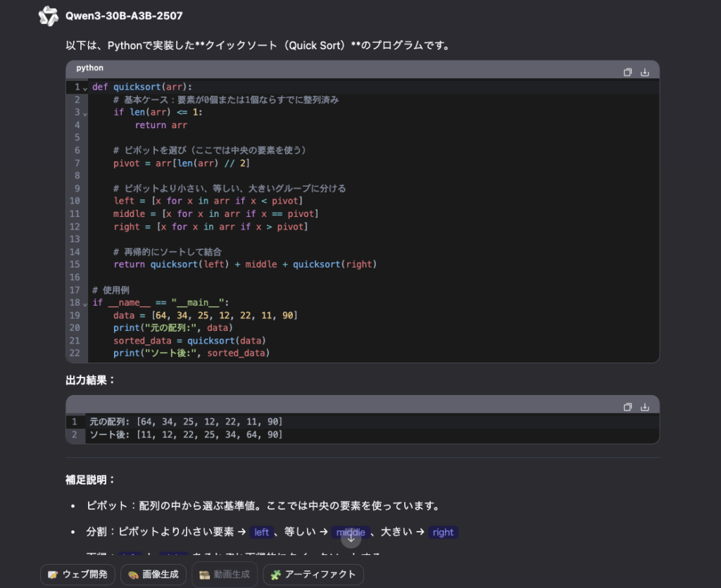The image size is (721, 588).
Task: Click the python language label
Action: click(89, 68)
